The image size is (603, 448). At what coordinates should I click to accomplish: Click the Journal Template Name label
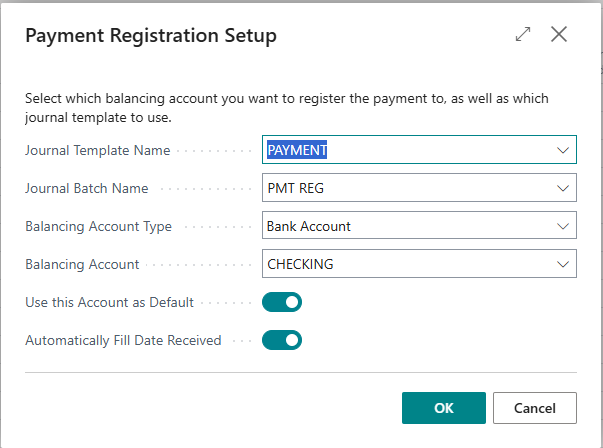click(x=97, y=150)
